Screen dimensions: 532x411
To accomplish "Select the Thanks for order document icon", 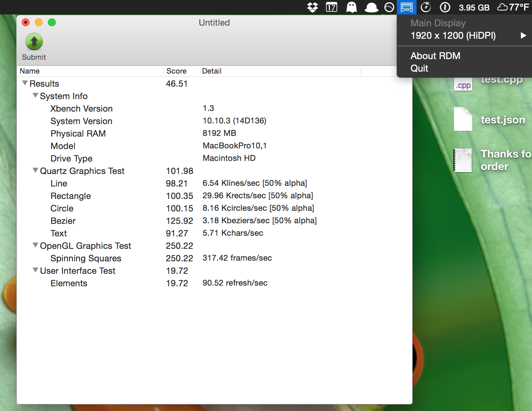I will click(463, 160).
